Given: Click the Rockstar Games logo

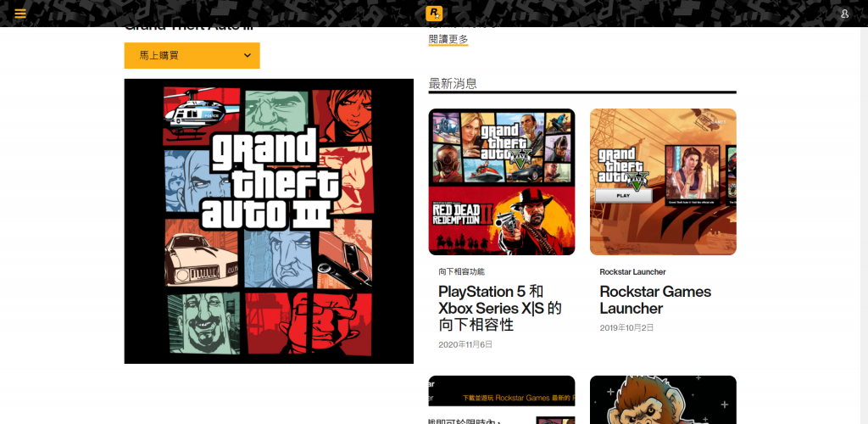Looking at the screenshot, I should (434, 14).
